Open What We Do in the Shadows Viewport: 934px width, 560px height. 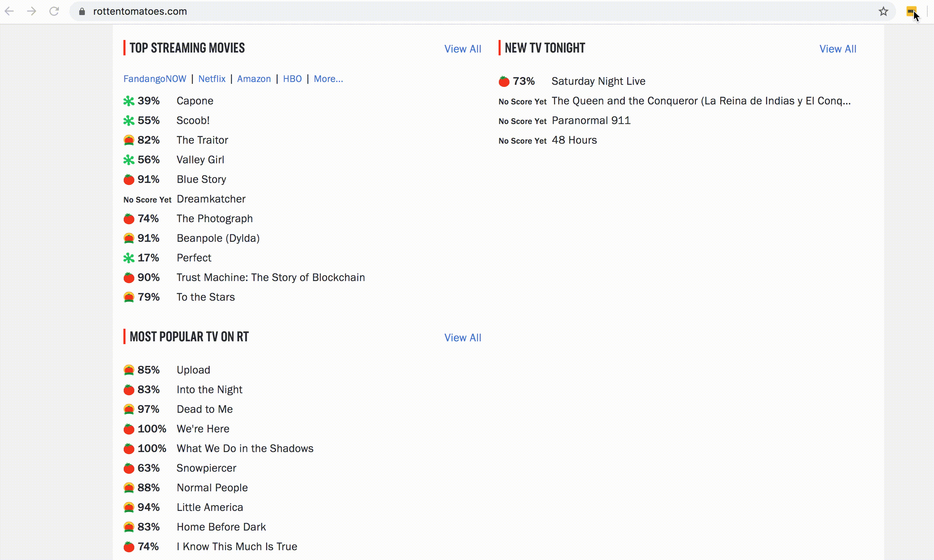pos(245,448)
